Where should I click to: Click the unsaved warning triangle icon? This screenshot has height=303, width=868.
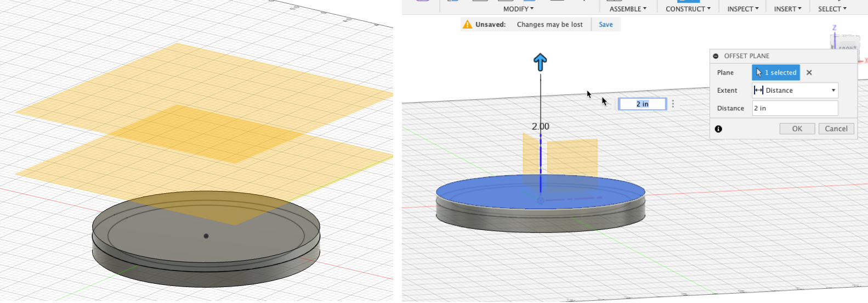(x=467, y=25)
